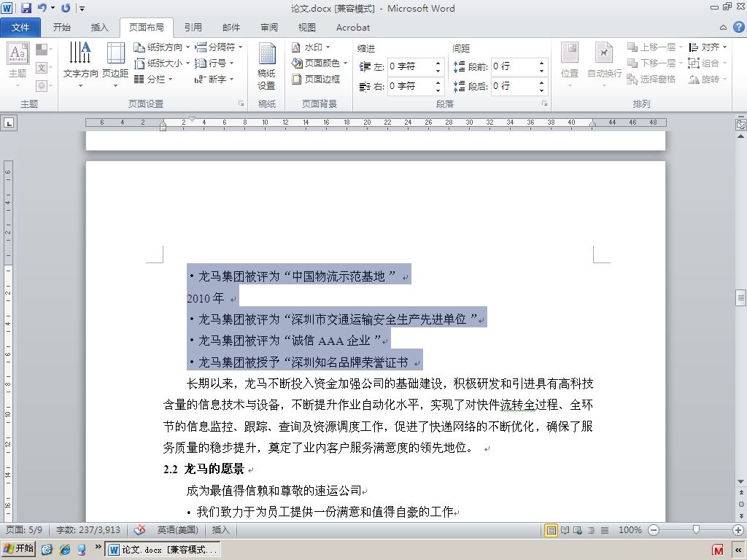Image resolution: width=747 pixels, height=560 pixels.
Task: Switch to References (引用) tab
Action: (x=193, y=28)
